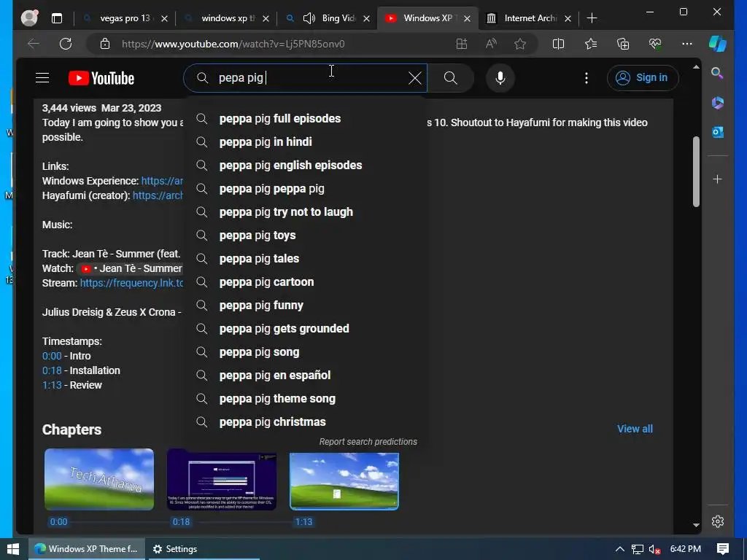The height and width of the screenshot is (560, 747).
Task: Open Outlook in the Edge sidebar
Action: tap(718, 132)
